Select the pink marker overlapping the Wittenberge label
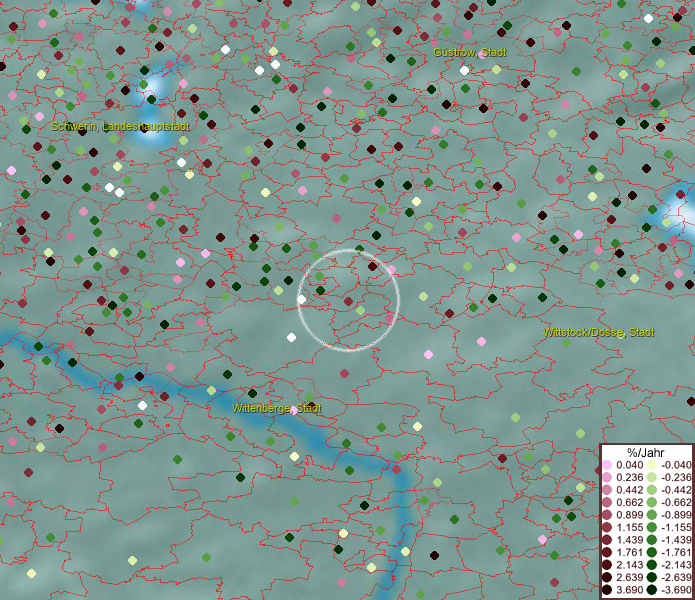 tap(293, 411)
